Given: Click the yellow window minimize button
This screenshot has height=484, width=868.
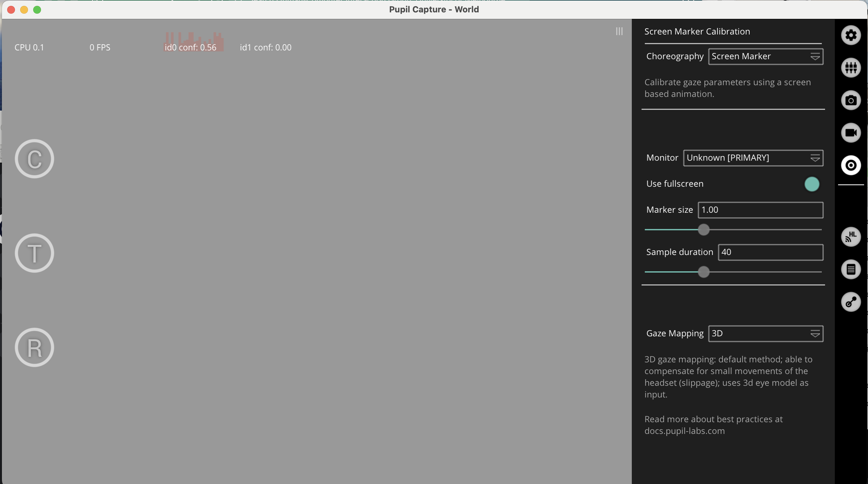Looking at the screenshot, I should point(24,10).
